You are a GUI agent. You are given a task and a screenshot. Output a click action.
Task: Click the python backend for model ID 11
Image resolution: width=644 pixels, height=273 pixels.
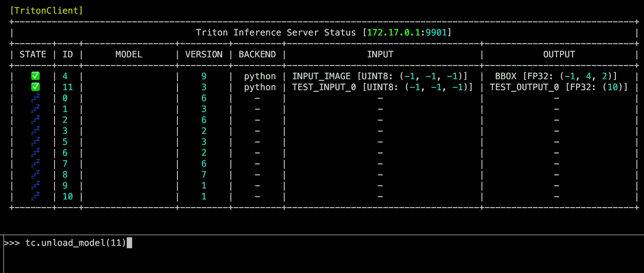click(x=260, y=87)
